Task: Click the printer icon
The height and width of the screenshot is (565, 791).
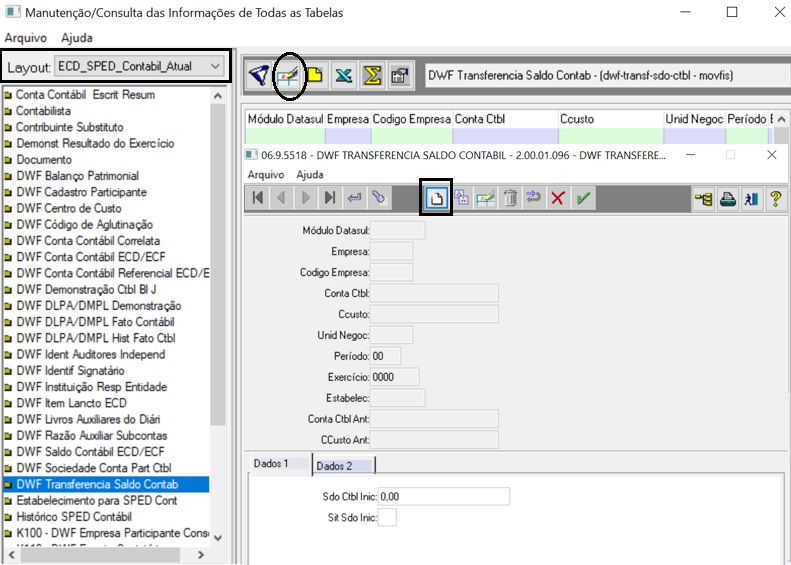Action: tap(727, 199)
